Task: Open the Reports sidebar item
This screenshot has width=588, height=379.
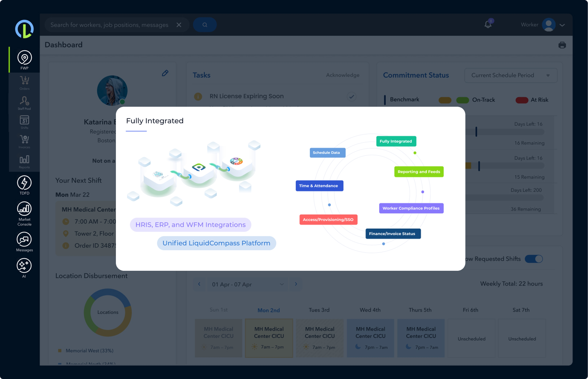Action: coord(24,162)
